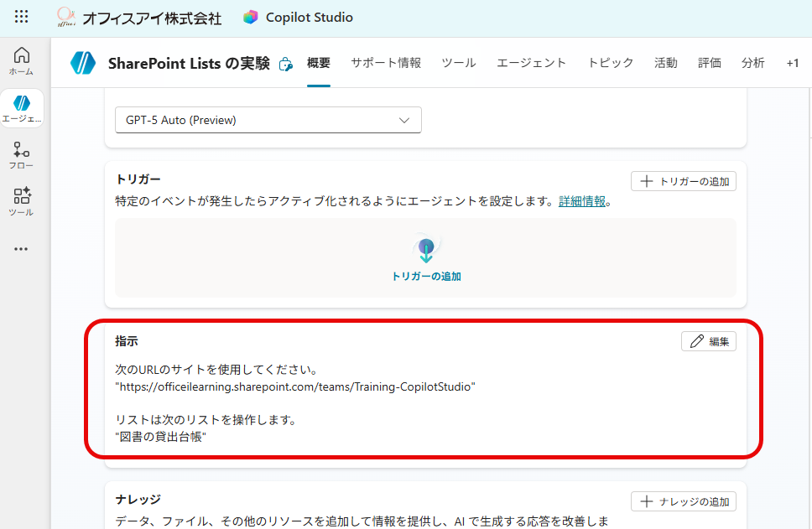Open Tools icon in left sidebar
Viewport: 812px width, 529px height.
coord(22,201)
